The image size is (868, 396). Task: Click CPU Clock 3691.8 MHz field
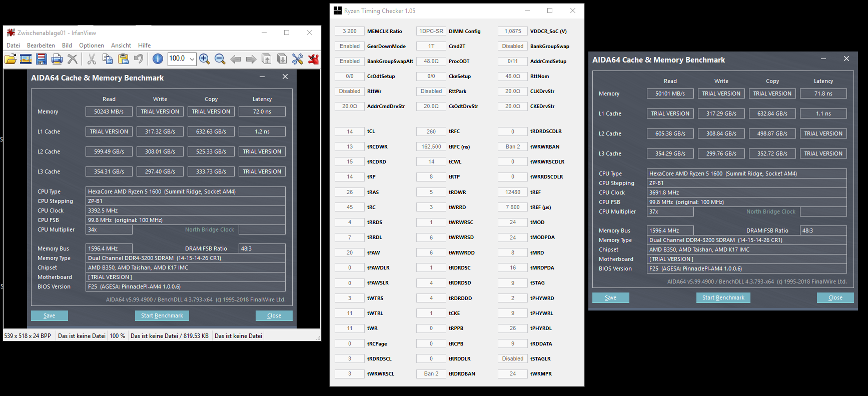(747, 192)
